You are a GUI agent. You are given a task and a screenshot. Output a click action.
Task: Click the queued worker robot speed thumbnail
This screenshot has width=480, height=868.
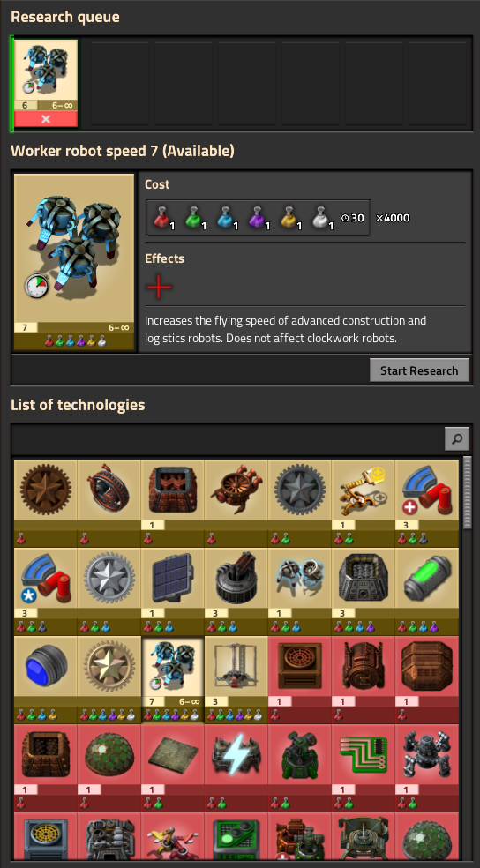point(46,75)
